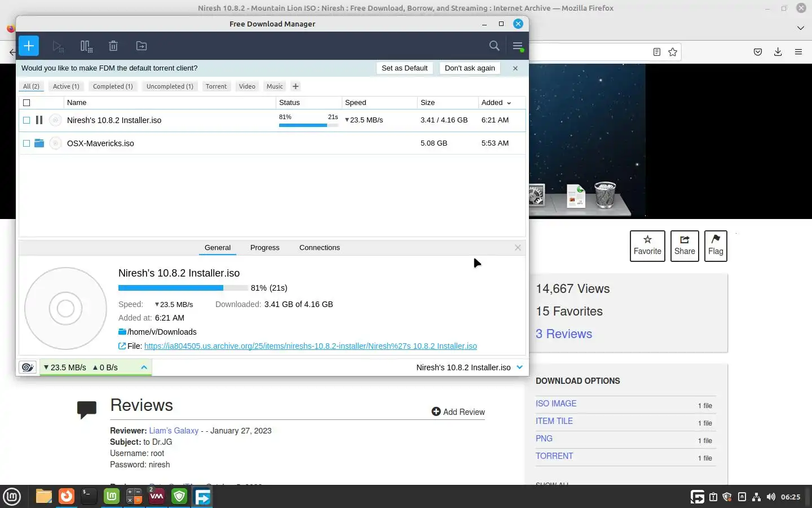This screenshot has height=508, width=812.
Task: Click the start downloads play icon
Action: (x=58, y=46)
